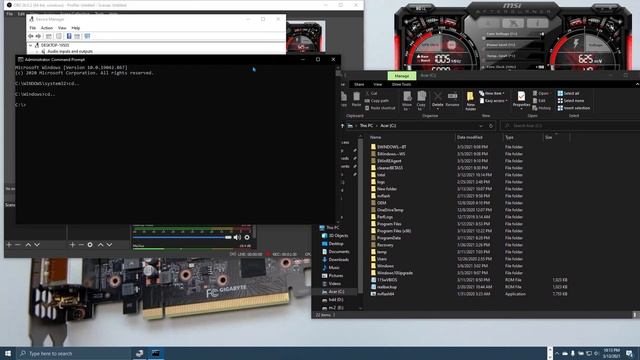Collapse the DESKTOP node in Device Manager
The width and height of the screenshot is (640, 360).
(31, 45)
